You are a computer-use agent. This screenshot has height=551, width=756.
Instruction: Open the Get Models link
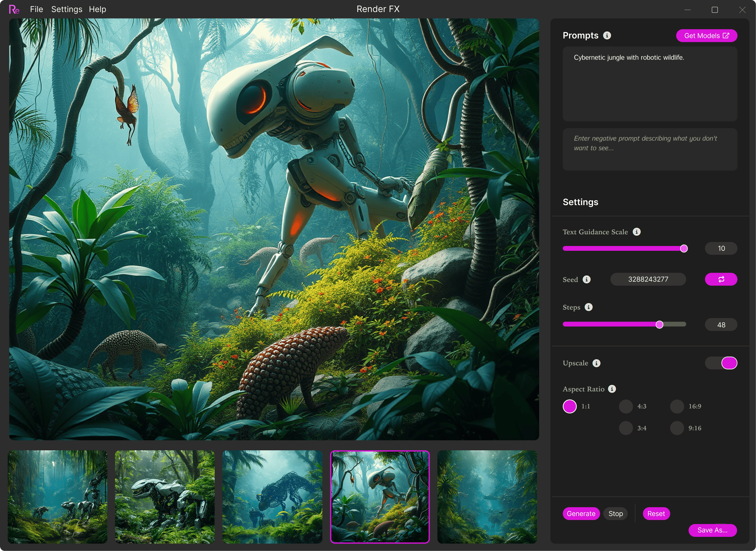pyautogui.click(x=706, y=36)
